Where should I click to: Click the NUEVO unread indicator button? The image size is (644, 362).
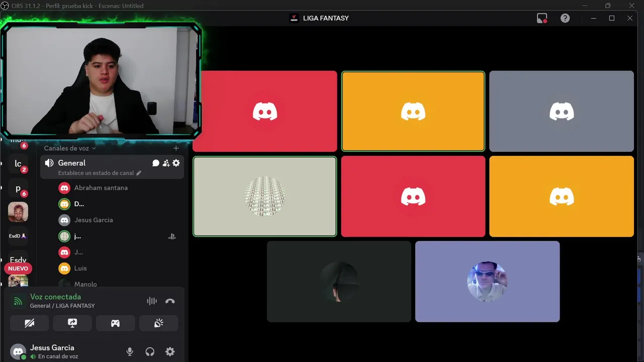coord(18,268)
